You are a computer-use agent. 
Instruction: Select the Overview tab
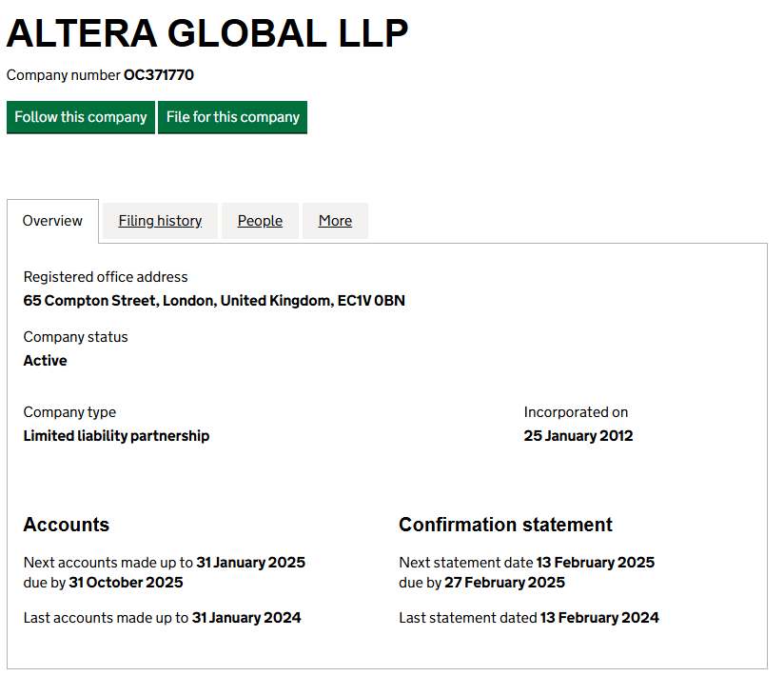pyautogui.click(x=52, y=221)
